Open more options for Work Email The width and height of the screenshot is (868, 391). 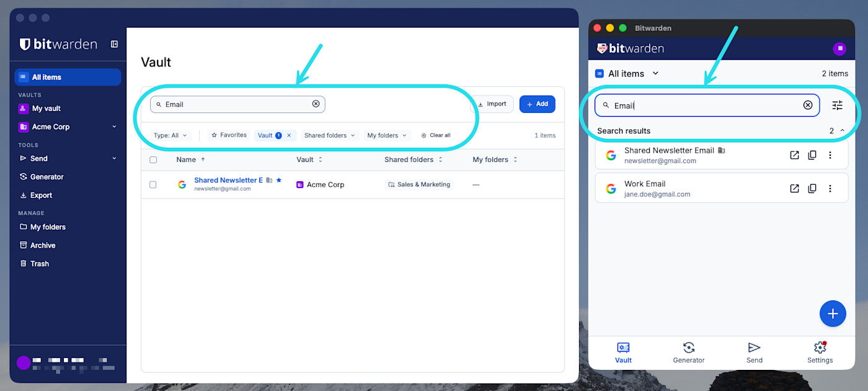(830, 189)
